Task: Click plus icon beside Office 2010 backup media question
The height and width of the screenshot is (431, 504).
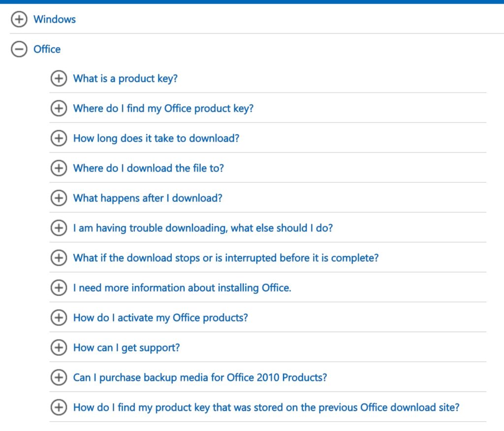Action: pos(59,377)
